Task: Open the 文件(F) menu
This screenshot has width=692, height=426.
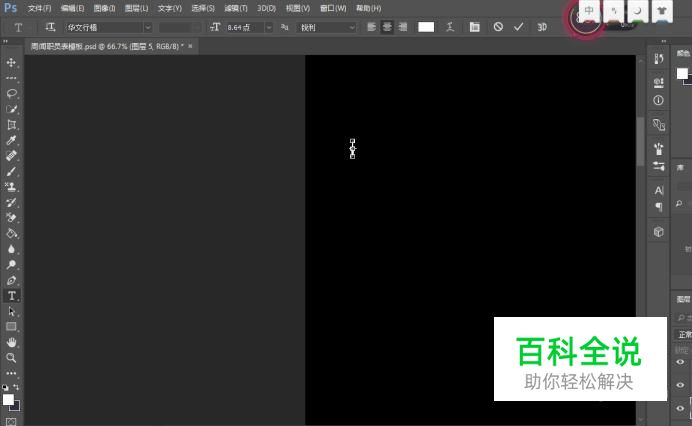Action: pos(39,8)
